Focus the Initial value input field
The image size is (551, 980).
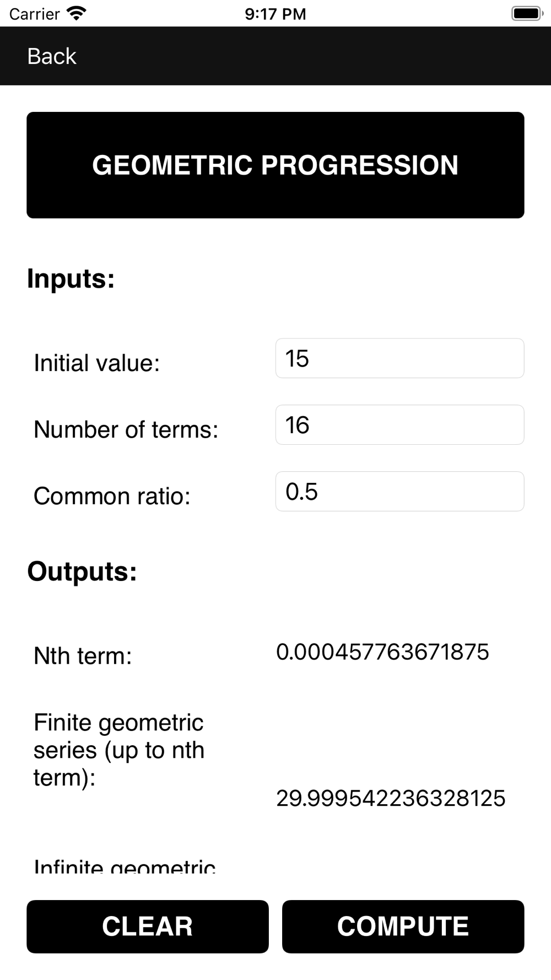coord(399,358)
